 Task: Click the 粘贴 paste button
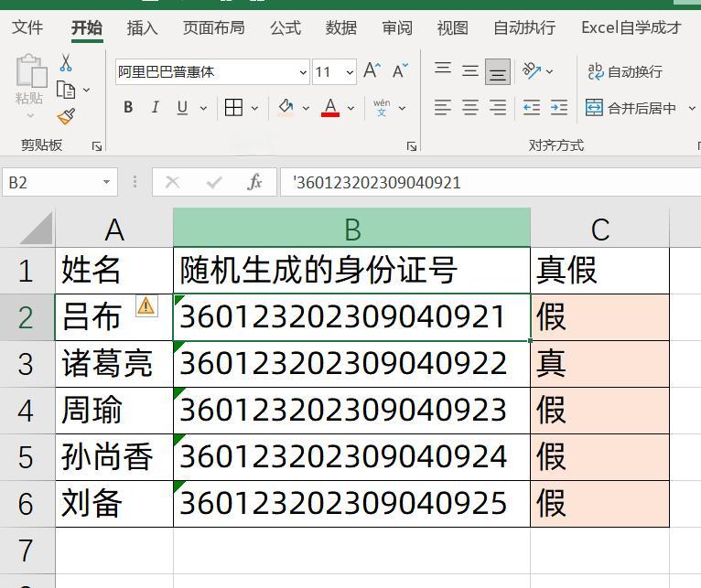click(x=29, y=88)
